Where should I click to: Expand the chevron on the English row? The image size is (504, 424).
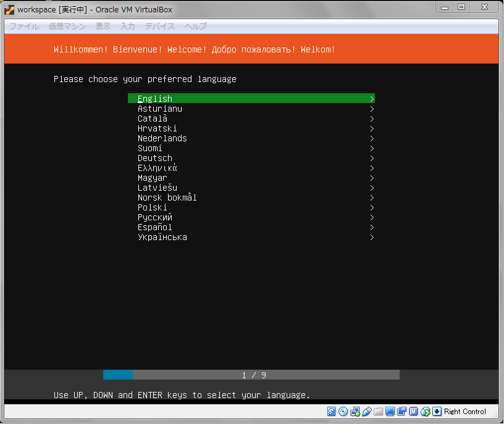click(x=372, y=99)
